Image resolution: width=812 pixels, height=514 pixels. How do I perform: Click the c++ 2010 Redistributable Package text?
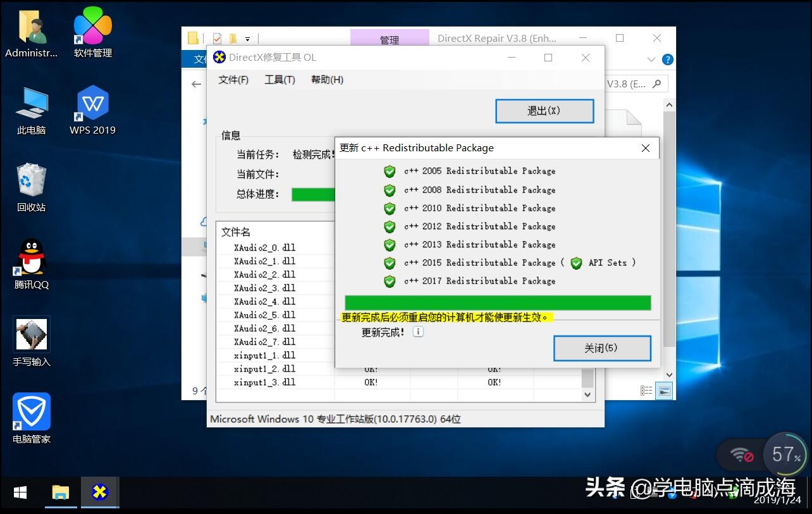(480, 208)
